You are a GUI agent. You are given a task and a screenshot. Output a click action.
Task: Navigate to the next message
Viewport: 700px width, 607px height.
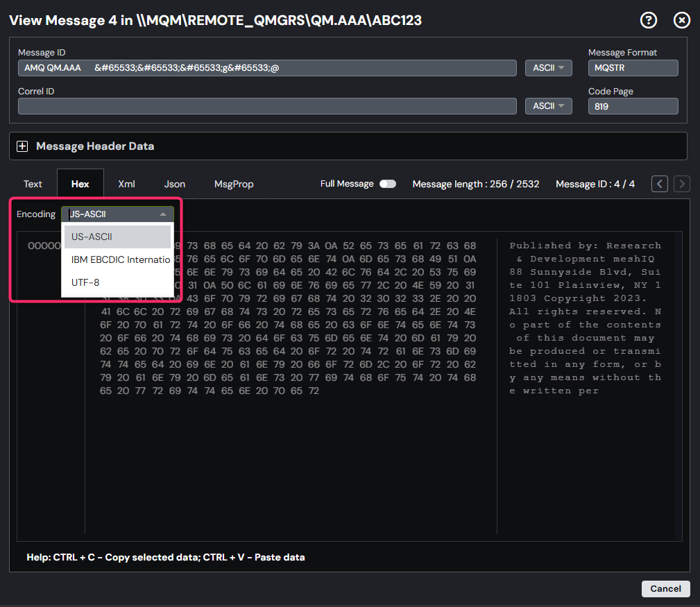[681, 184]
